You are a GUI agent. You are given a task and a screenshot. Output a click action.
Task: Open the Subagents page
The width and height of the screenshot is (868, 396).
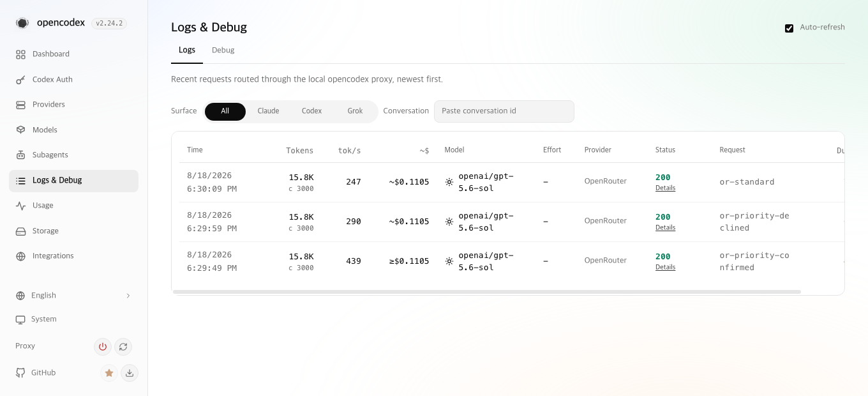coord(74,155)
